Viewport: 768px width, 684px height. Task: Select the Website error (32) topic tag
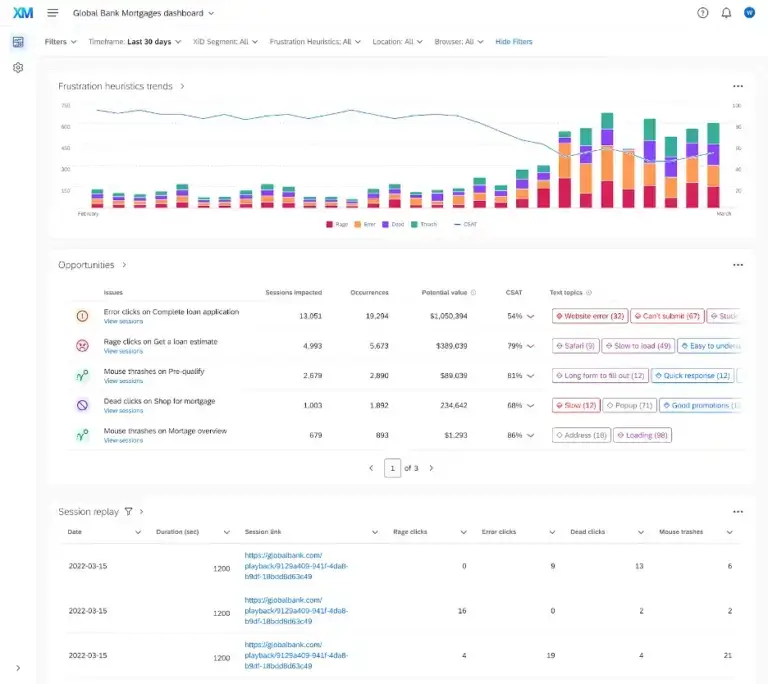590,316
